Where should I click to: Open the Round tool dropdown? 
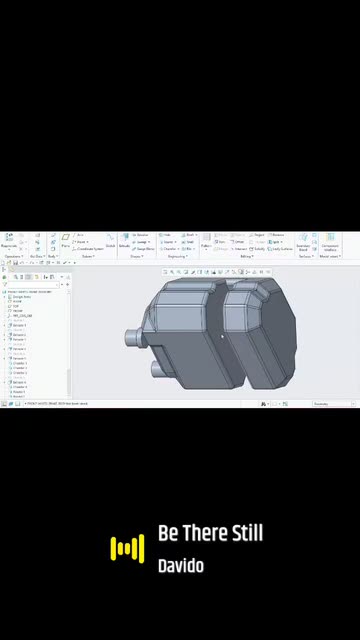click(176, 242)
